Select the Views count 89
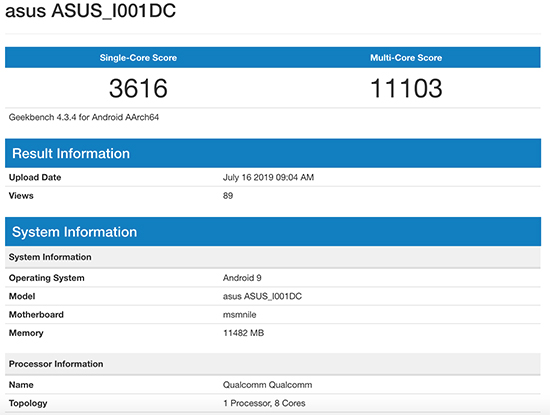 (228, 196)
